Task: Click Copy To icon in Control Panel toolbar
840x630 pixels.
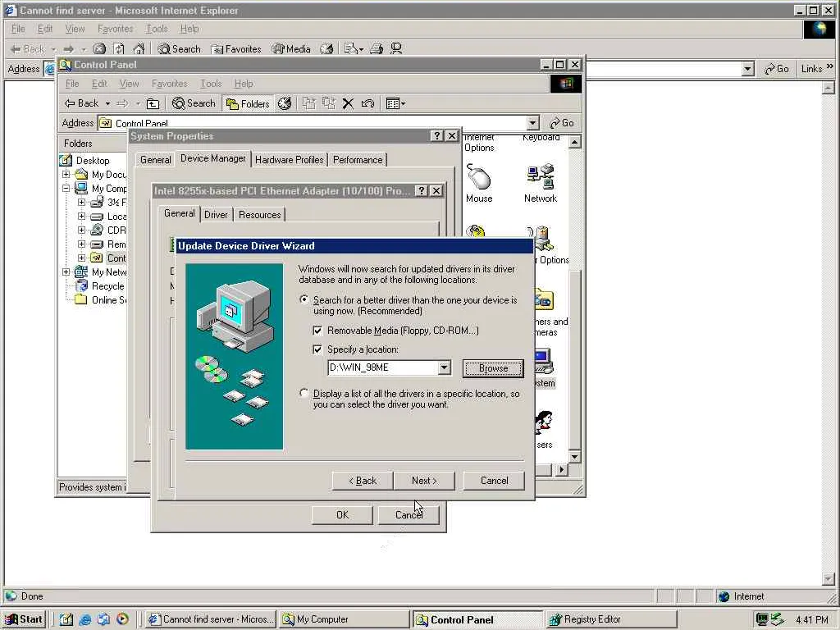Action: pyautogui.click(x=328, y=103)
